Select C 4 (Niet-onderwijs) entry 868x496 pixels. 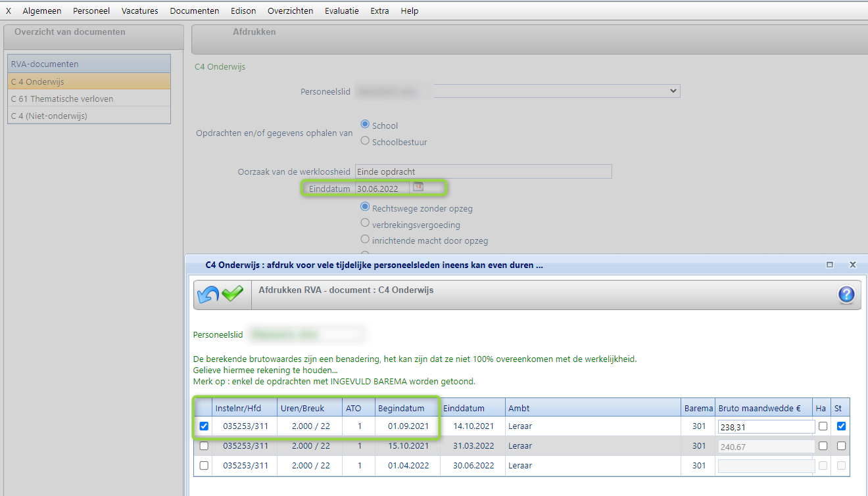click(x=89, y=116)
